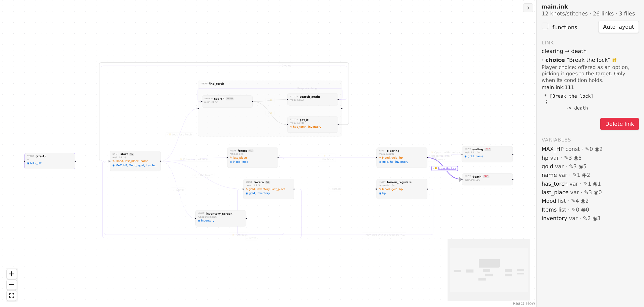Select the "Break the lock" edge label
This screenshot has width=644, height=307.
coord(445,169)
